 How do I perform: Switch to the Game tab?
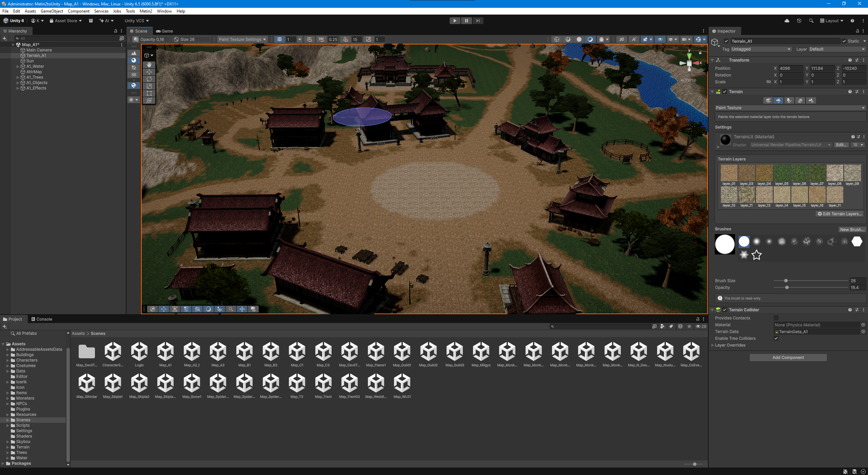click(x=164, y=31)
